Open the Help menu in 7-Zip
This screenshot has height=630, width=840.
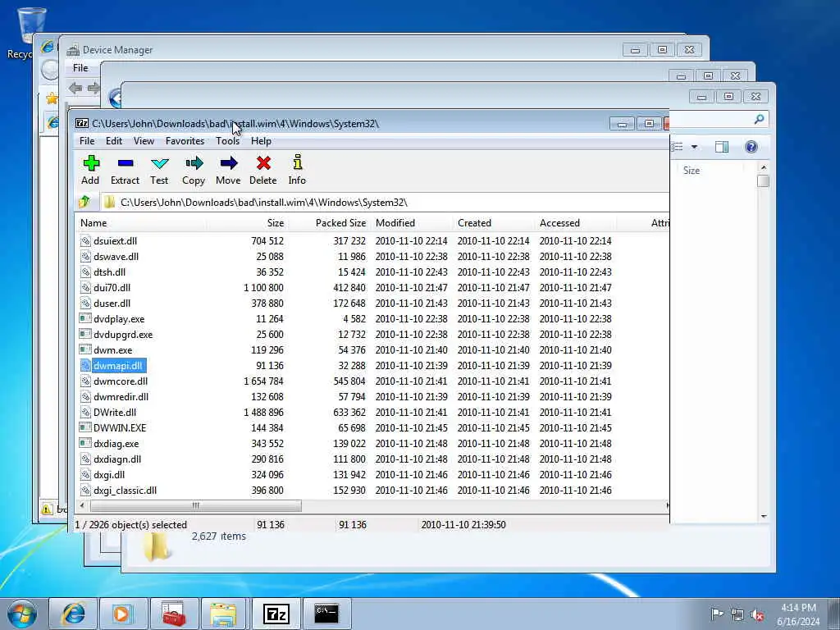point(261,141)
